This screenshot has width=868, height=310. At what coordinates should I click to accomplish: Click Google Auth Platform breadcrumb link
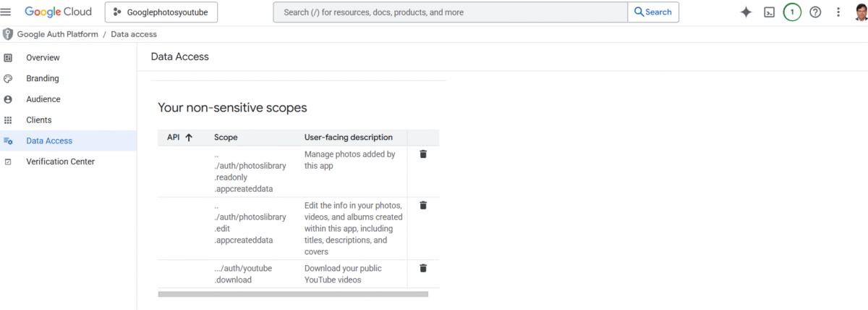tap(59, 34)
